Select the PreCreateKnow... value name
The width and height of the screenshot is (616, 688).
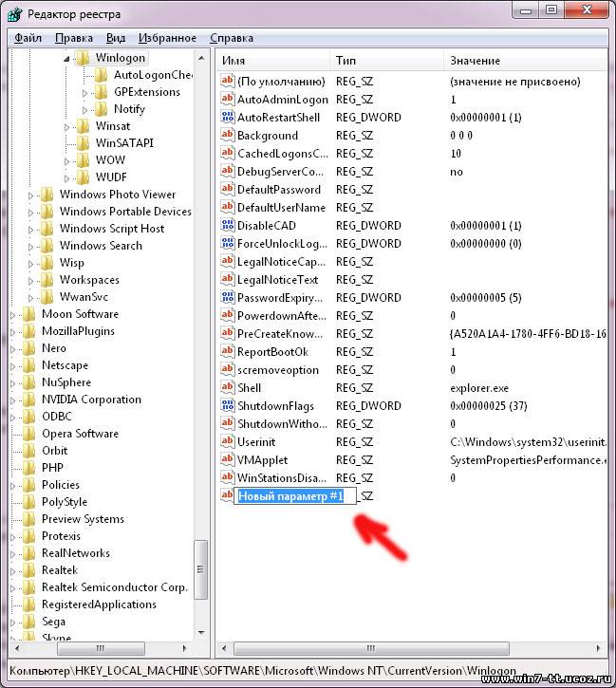(279, 333)
